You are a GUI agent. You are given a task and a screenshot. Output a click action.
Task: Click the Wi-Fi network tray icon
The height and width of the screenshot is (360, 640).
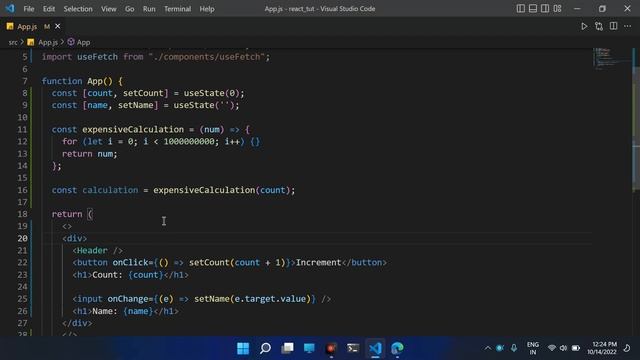pos(552,348)
